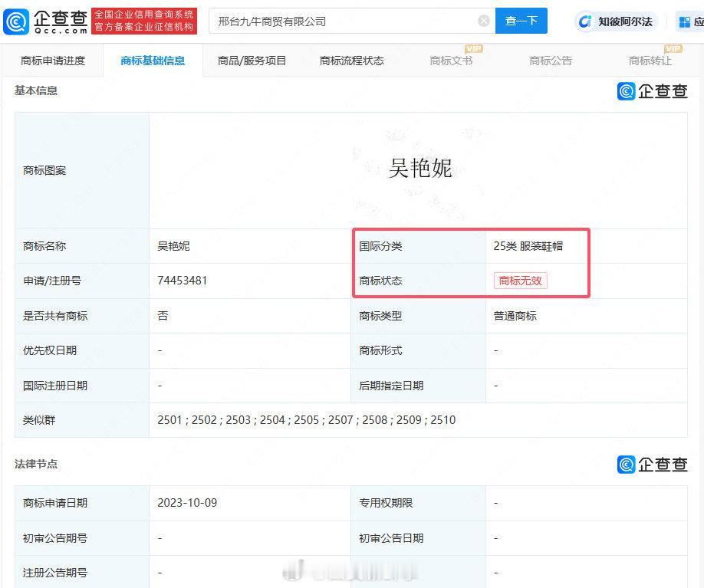704x588 pixels.
Task: Click the 是否共有商标 label
Action: (55, 316)
